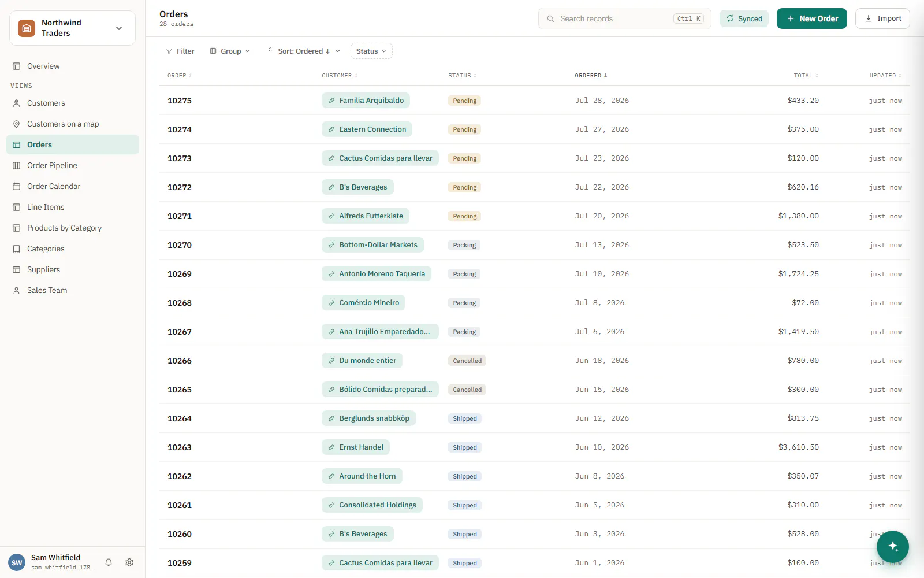
Task: Click the $3,610.50 total
Action: pos(798,447)
